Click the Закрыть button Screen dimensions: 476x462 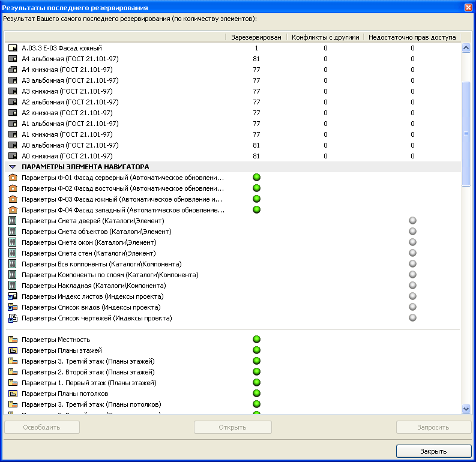tap(433, 451)
